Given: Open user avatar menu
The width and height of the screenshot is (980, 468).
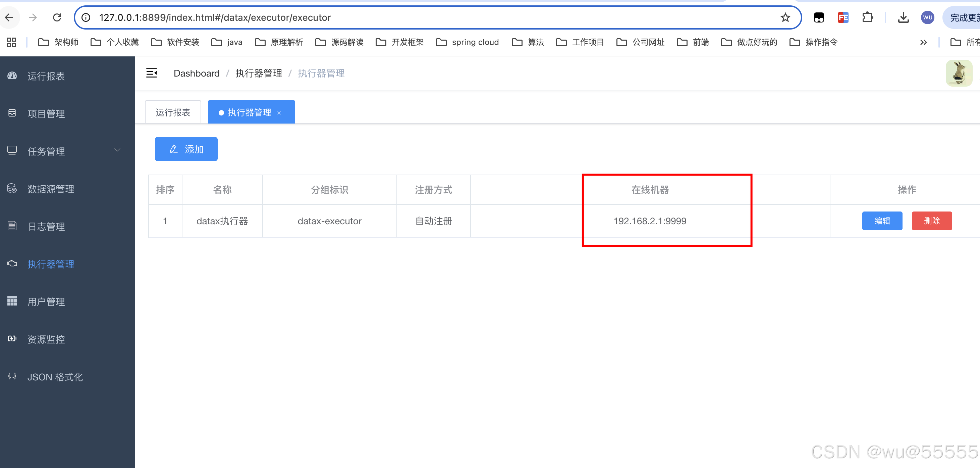Looking at the screenshot, I should tap(959, 73).
